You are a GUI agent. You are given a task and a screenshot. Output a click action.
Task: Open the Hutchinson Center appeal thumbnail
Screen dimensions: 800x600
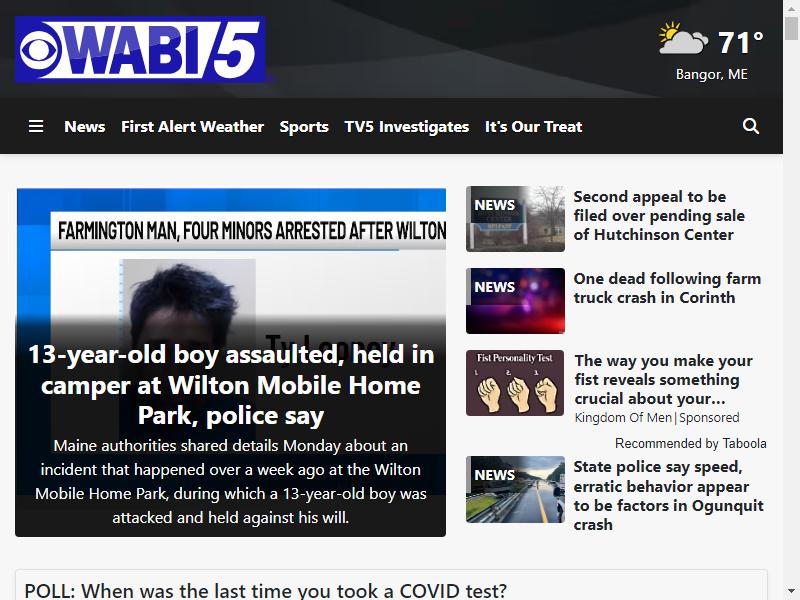coord(515,219)
